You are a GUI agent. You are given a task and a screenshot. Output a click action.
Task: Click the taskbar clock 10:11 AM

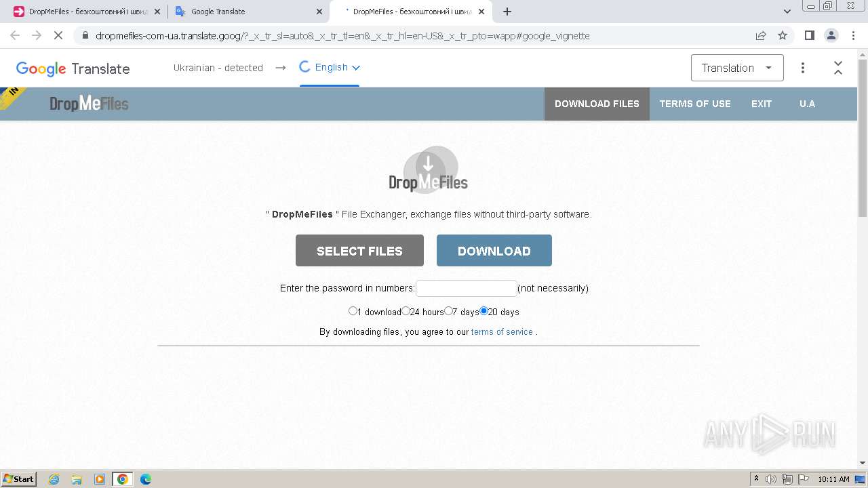833,479
